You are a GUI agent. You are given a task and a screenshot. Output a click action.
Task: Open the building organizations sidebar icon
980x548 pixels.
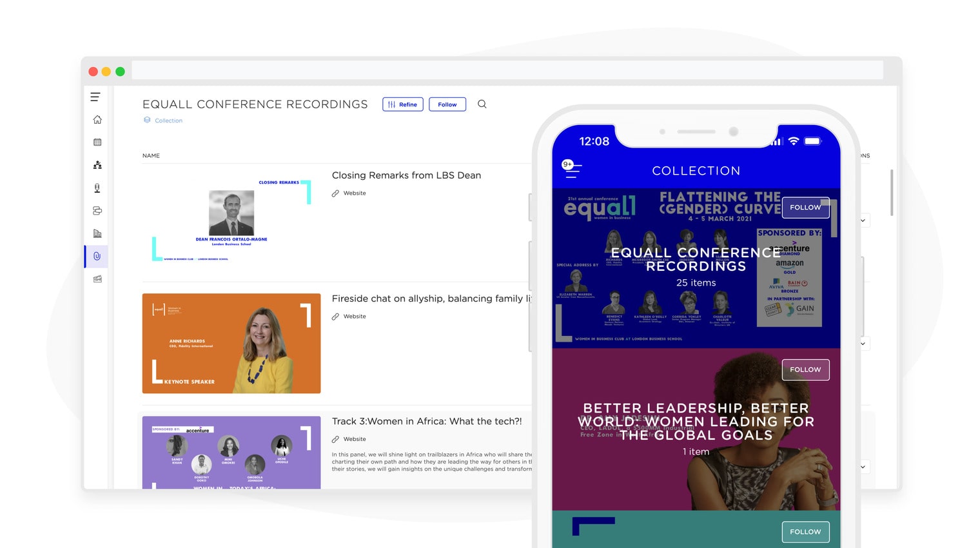97,233
